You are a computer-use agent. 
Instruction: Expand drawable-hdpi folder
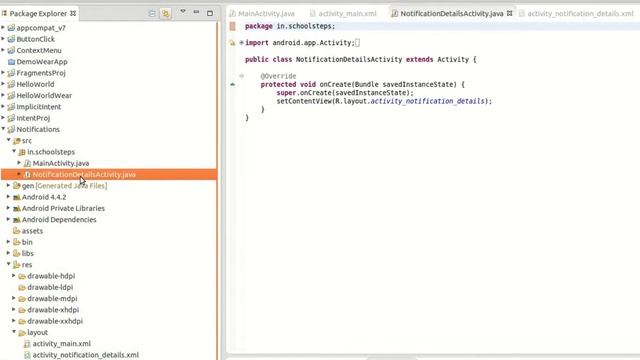coord(14,276)
